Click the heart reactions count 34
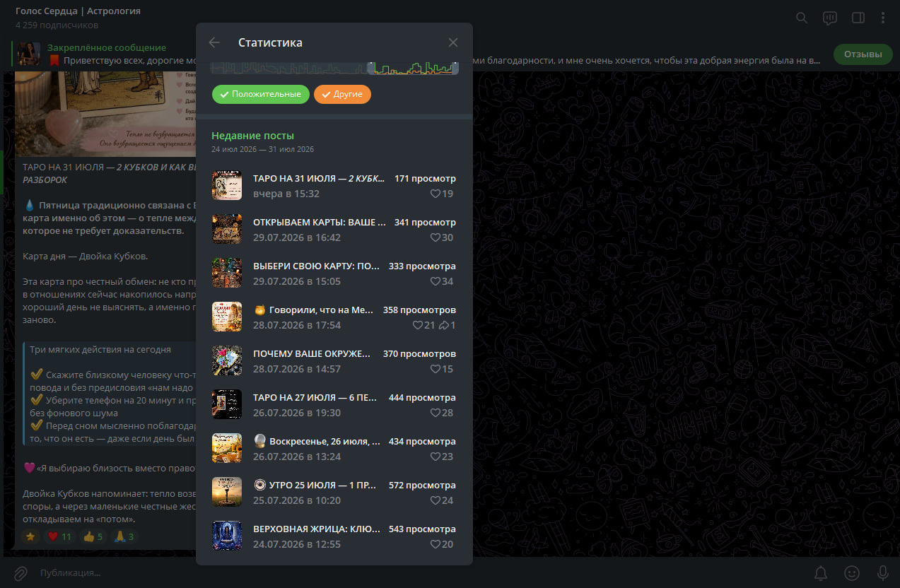Viewport: 900px width, 588px height. pyautogui.click(x=442, y=281)
